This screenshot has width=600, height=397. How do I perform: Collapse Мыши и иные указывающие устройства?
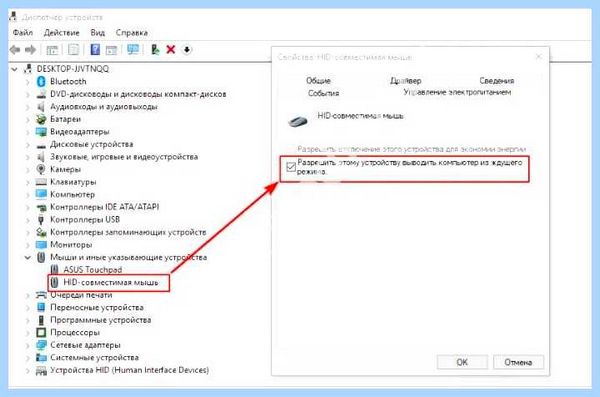coord(28,257)
